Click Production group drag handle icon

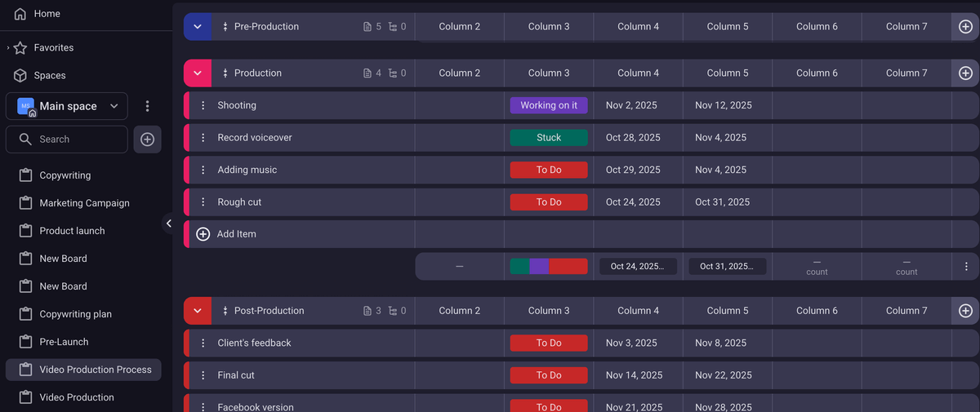[x=225, y=73]
